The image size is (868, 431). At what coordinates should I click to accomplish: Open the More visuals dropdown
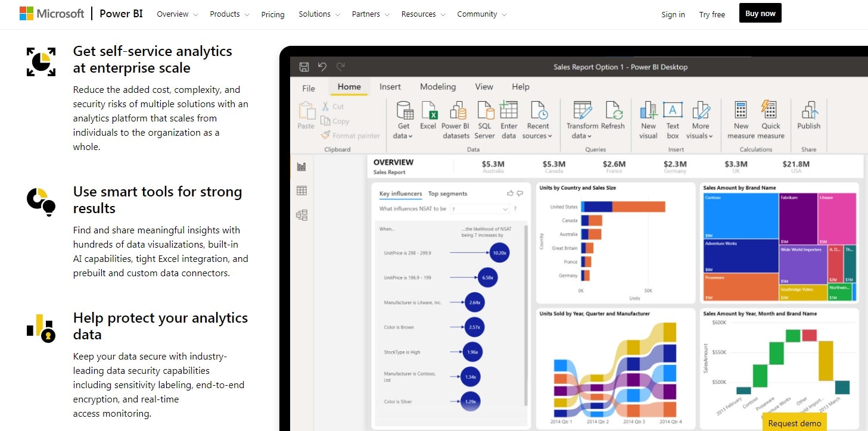click(x=700, y=121)
